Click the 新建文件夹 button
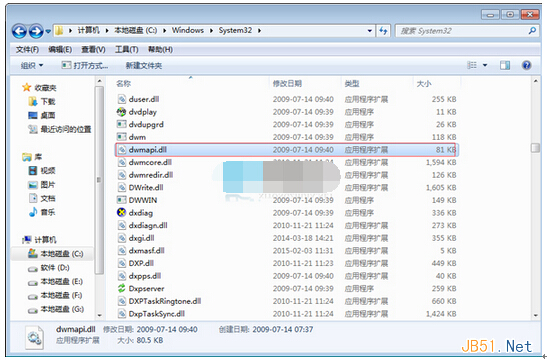The width and height of the screenshot is (547, 361). coord(144,66)
